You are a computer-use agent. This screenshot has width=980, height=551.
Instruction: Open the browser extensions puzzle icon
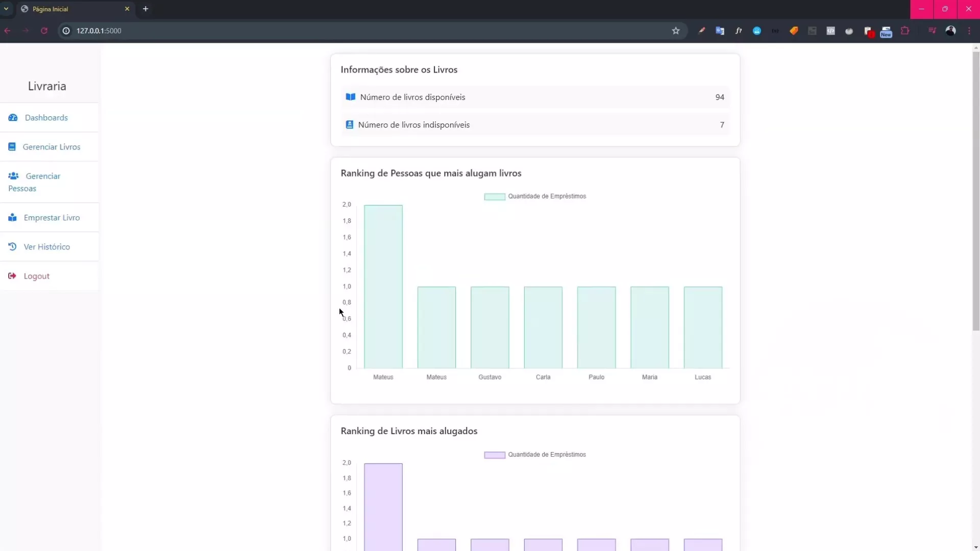point(905,31)
